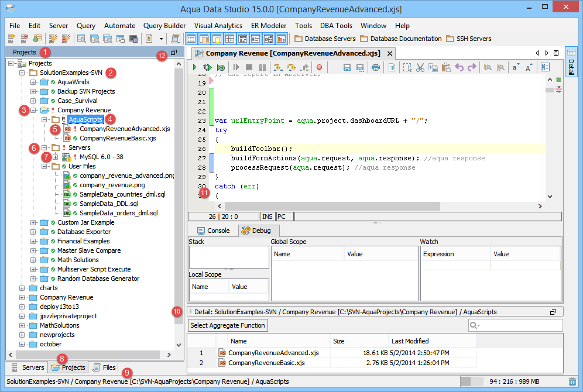583x392 pixels.
Task: Click the red breakpoint circle in editor toolbar
Action: coord(319,68)
